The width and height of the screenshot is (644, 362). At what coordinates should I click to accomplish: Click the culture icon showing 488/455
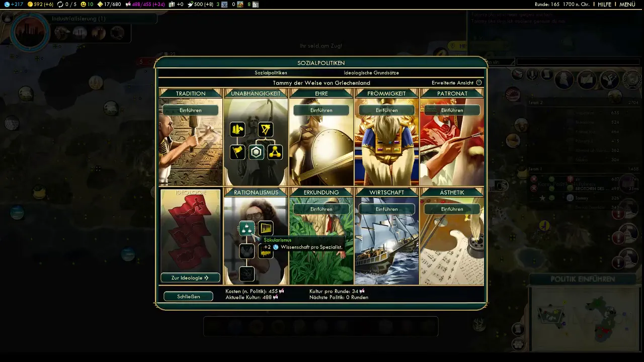128,5
